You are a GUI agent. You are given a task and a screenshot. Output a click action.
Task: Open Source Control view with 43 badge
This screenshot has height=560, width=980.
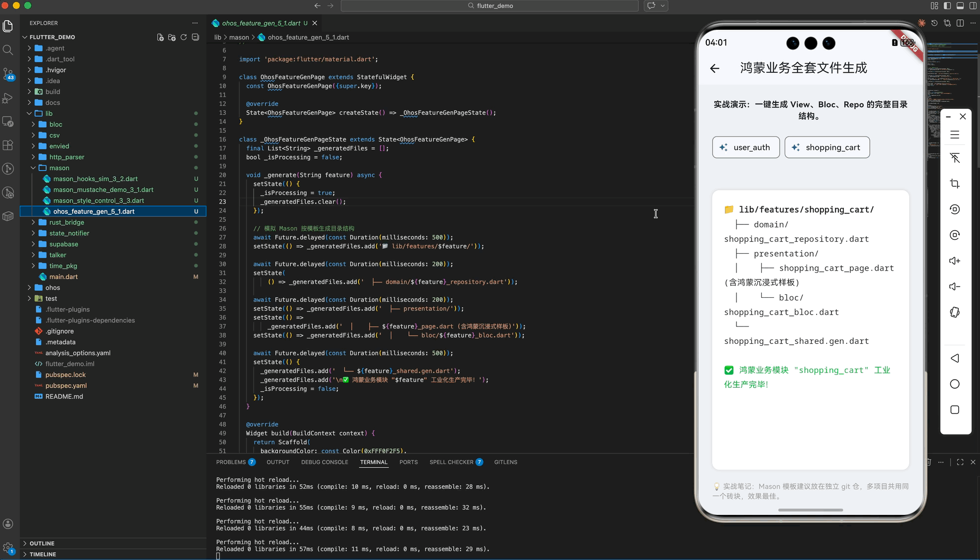point(8,74)
